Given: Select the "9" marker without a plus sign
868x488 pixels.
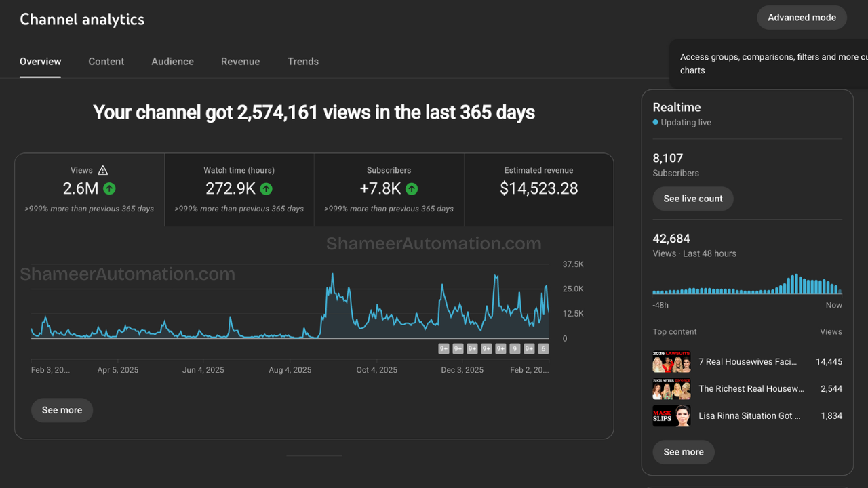Looking at the screenshot, I should coord(515,349).
